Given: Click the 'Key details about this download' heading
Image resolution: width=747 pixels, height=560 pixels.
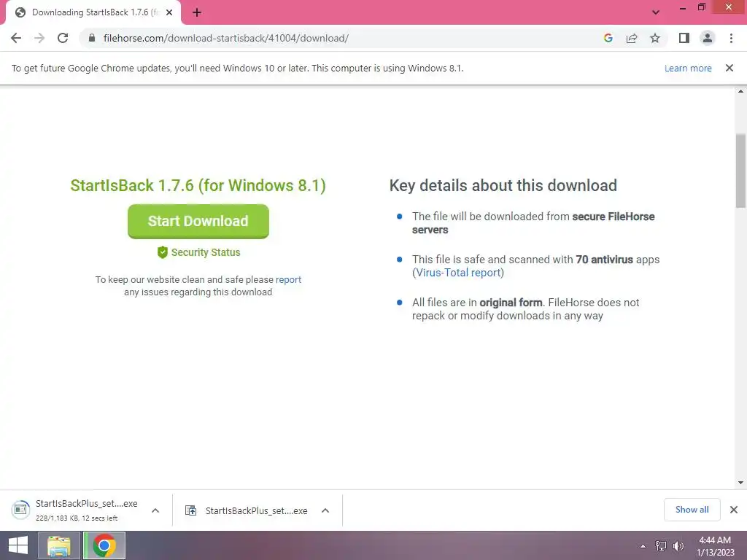Looking at the screenshot, I should pos(503,186).
